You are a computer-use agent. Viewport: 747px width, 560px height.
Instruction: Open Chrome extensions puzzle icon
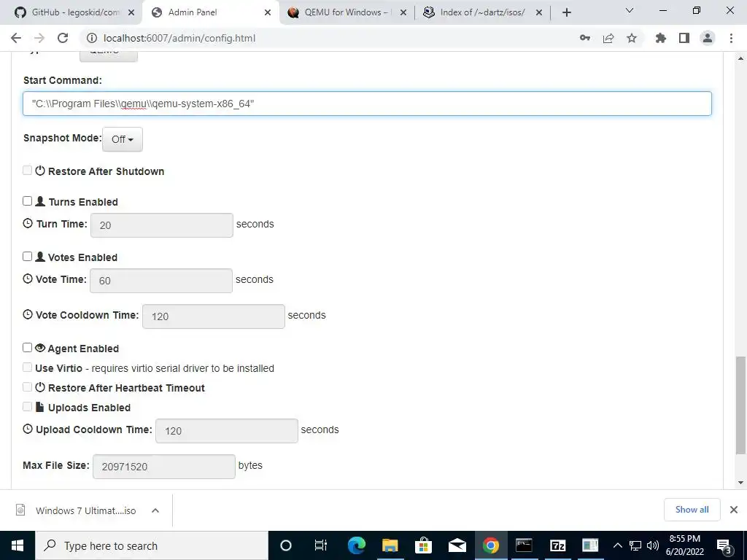click(x=661, y=38)
